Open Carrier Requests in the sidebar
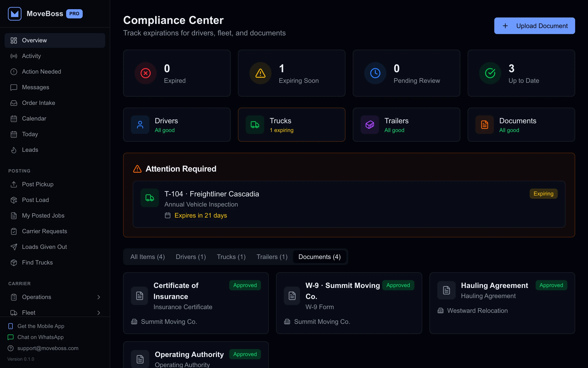This screenshot has height=368, width=588. (55, 231)
